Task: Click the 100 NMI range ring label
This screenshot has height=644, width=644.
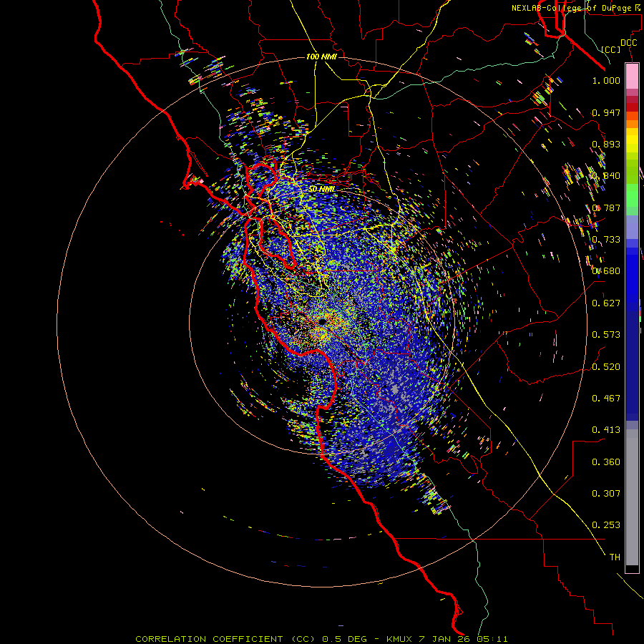Action: point(321,57)
